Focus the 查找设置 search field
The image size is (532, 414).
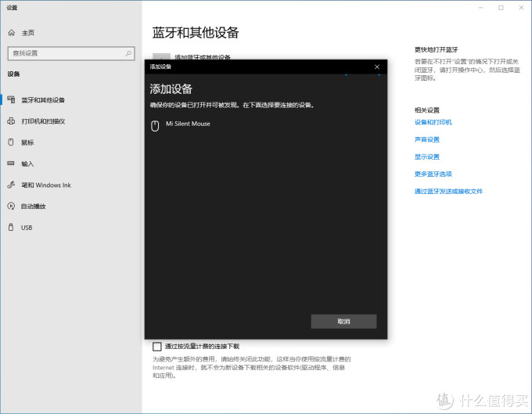[x=71, y=53]
